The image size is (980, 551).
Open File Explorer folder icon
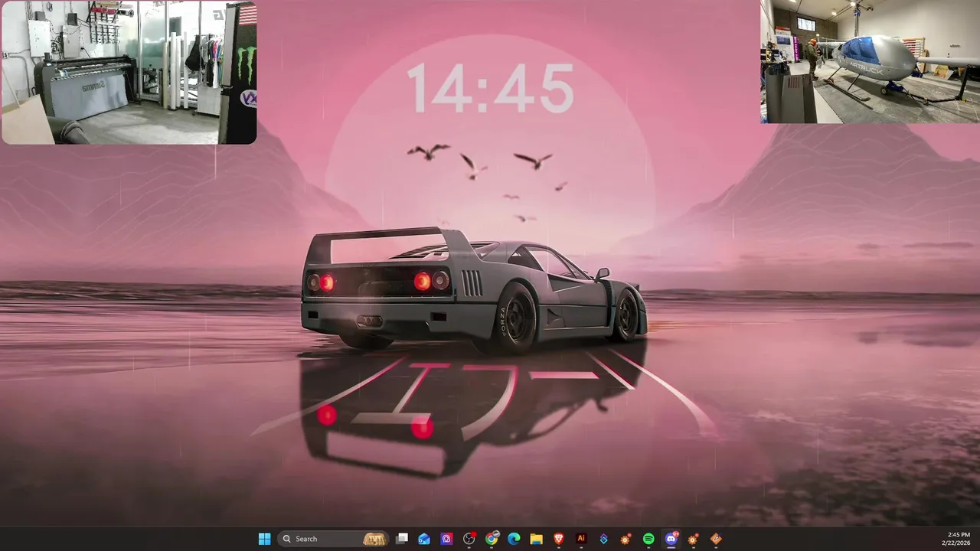click(x=536, y=539)
